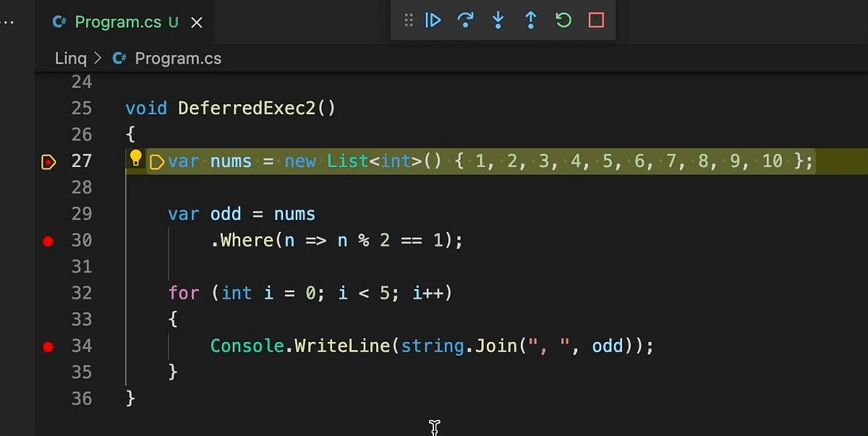Click the Step Into debug icon

(498, 20)
